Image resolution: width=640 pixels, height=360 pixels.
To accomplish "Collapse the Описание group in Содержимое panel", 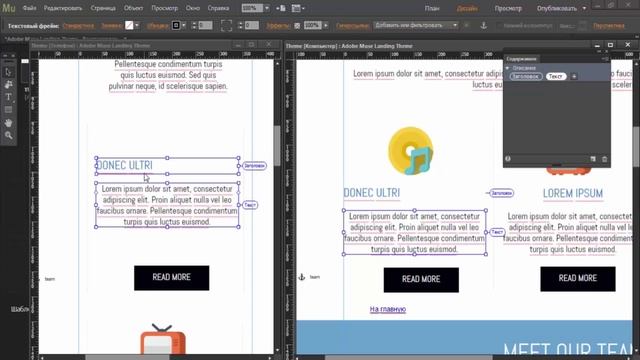I will (x=507, y=68).
